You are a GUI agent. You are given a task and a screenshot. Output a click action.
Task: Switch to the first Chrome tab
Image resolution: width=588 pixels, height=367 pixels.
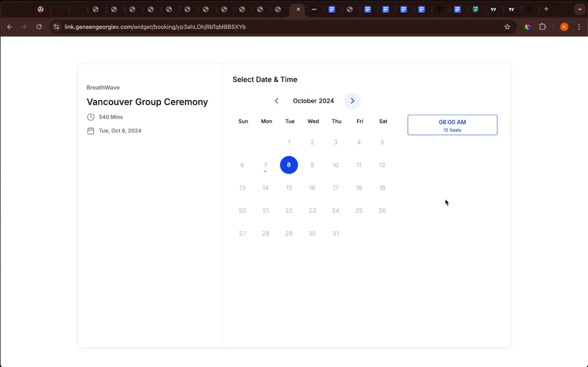pos(41,9)
